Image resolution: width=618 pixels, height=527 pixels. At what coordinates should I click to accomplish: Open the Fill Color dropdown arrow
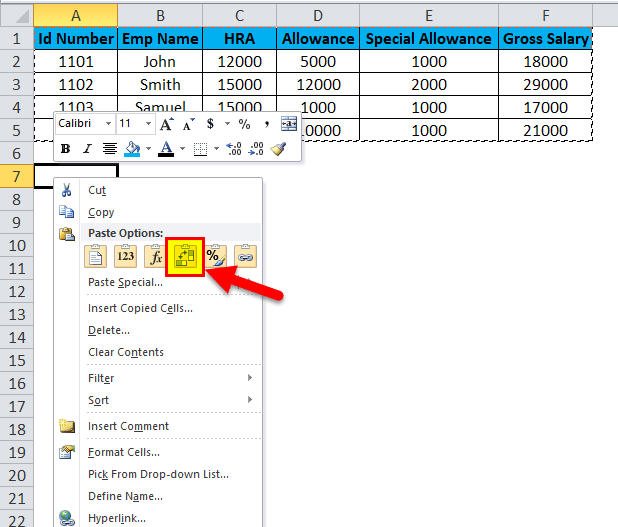(x=149, y=149)
